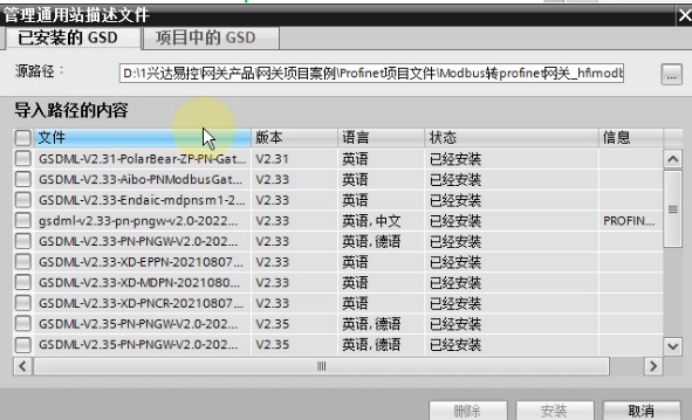The image size is (692, 420).
Task: Sort by the 版本 column header
Action: coord(294,138)
